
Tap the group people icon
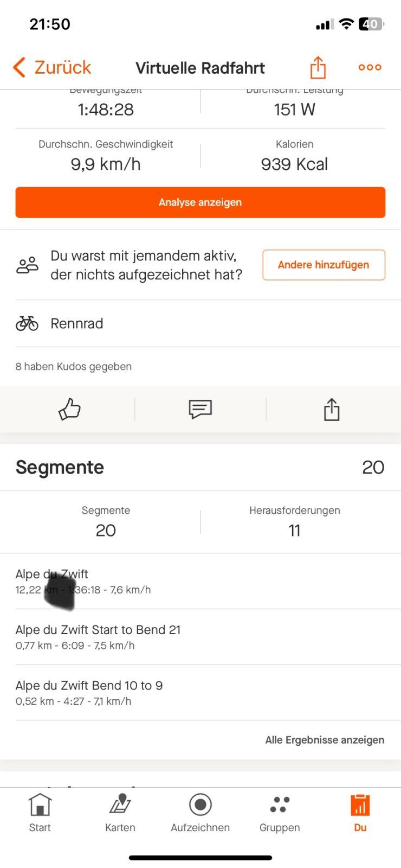(x=27, y=265)
